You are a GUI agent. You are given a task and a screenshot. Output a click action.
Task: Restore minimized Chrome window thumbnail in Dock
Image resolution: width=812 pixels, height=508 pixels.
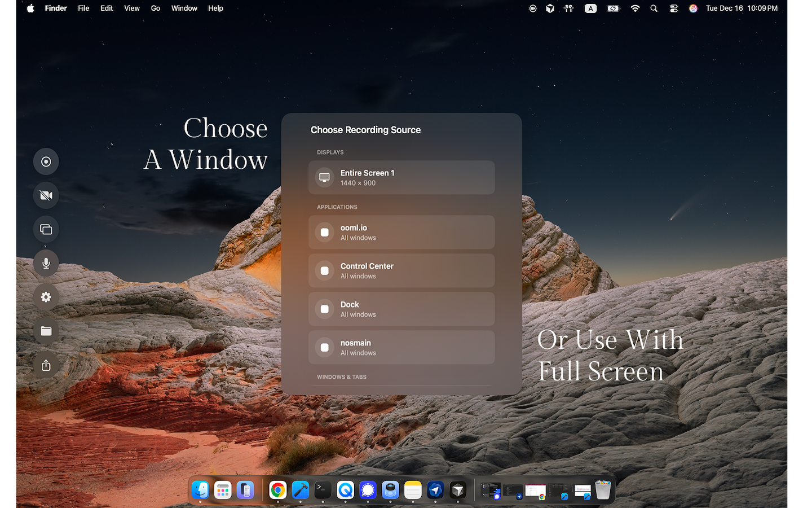tap(536, 492)
